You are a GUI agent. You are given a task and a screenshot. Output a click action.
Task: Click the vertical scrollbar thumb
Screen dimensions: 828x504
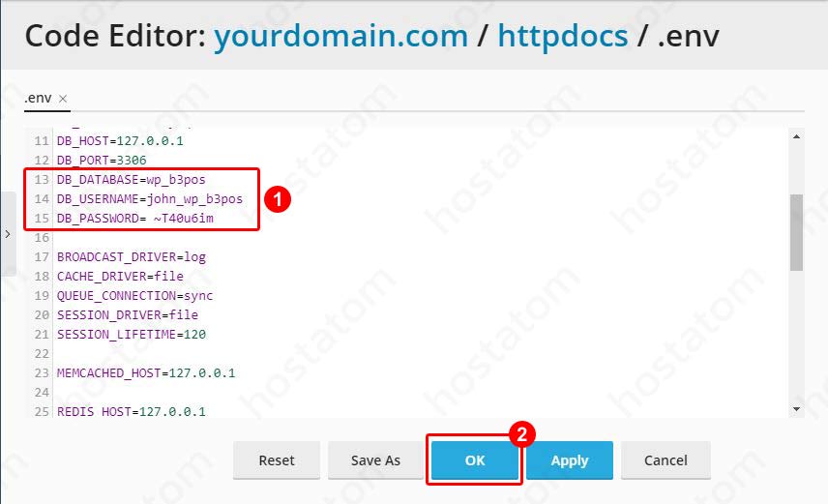796,230
